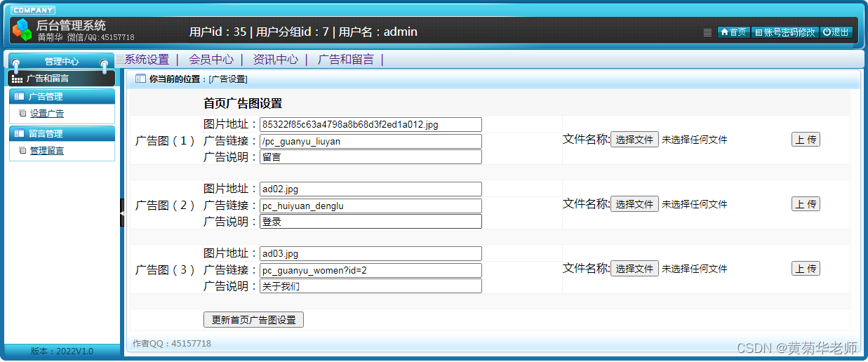Click 上传 for 广告图（1）
The image size is (868, 362).
(806, 140)
